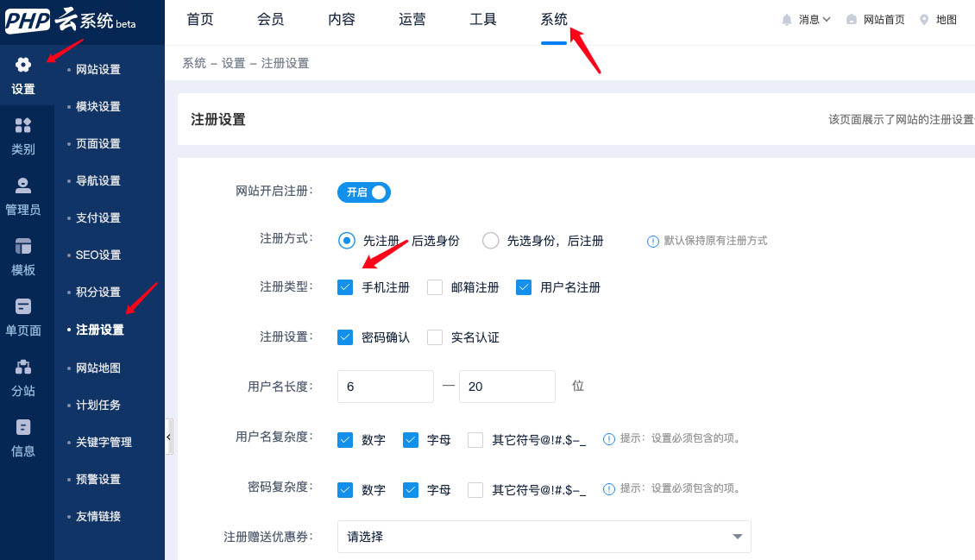Open the 消息 dropdown chevron
Image resolution: width=975 pixels, height=560 pixels.
(x=827, y=20)
